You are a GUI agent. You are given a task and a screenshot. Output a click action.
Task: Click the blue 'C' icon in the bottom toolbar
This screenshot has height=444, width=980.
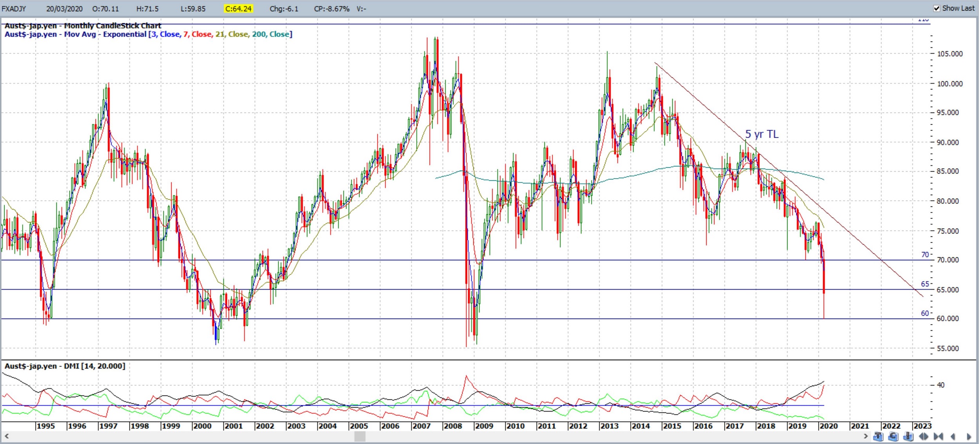(x=893, y=436)
